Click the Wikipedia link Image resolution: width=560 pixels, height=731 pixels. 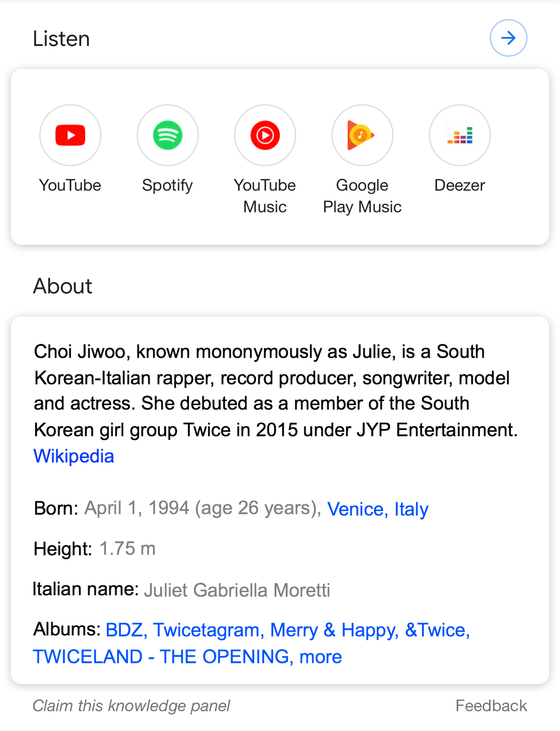(x=74, y=456)
